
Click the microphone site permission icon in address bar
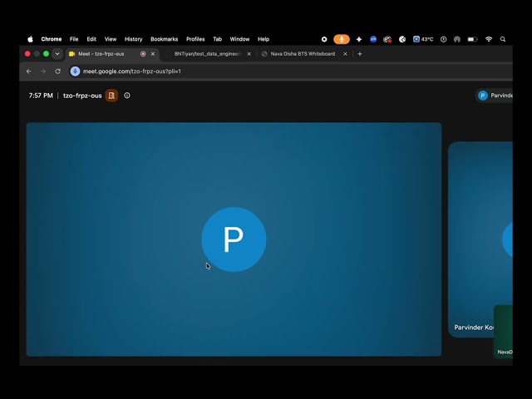(75, 71)
